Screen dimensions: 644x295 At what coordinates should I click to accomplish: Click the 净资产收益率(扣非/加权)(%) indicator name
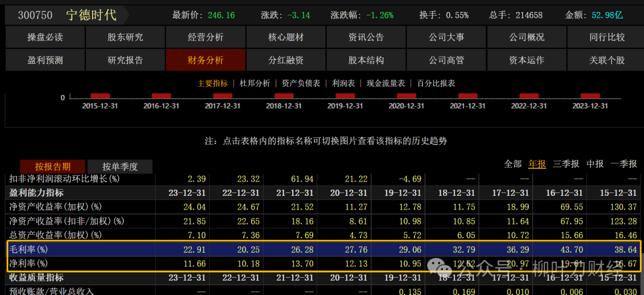tap(67, 221)
